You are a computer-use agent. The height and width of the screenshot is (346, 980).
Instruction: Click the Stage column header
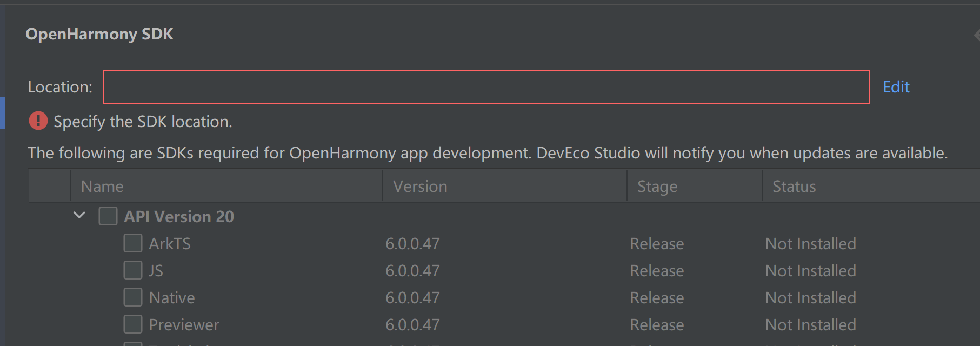pyautogui.click(x=695, y=187)
